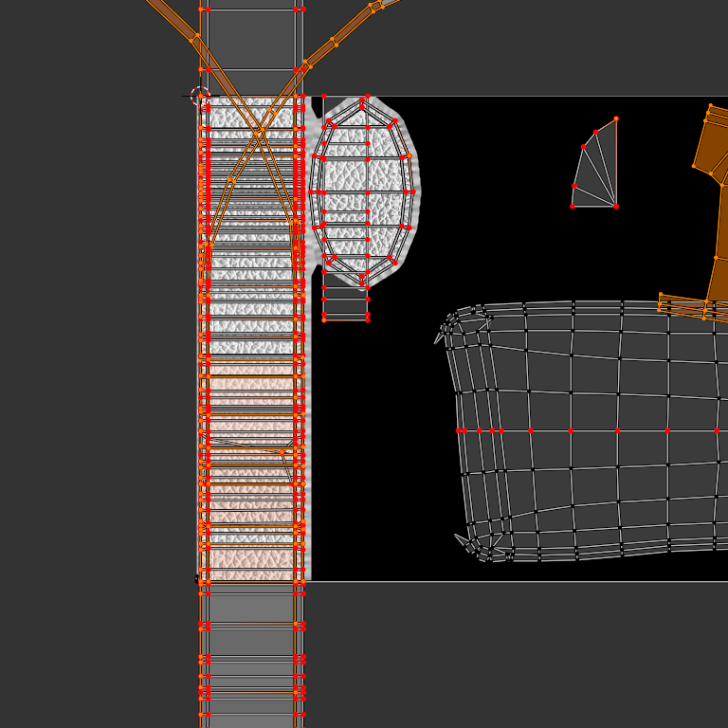Select bottom-right vertex of the triangle fan island
This screenshot has height=728, width=728.
[x=616, y=206]
